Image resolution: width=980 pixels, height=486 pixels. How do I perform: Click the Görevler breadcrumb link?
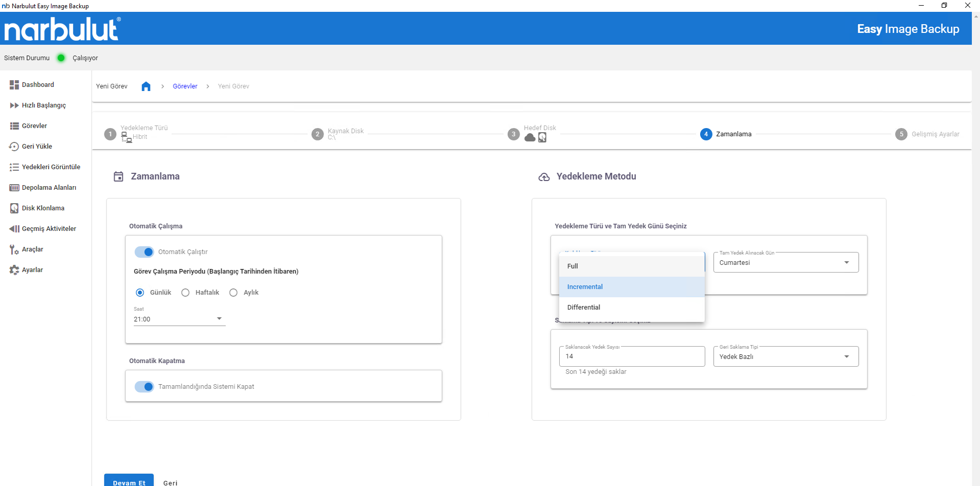coord(185,86)
